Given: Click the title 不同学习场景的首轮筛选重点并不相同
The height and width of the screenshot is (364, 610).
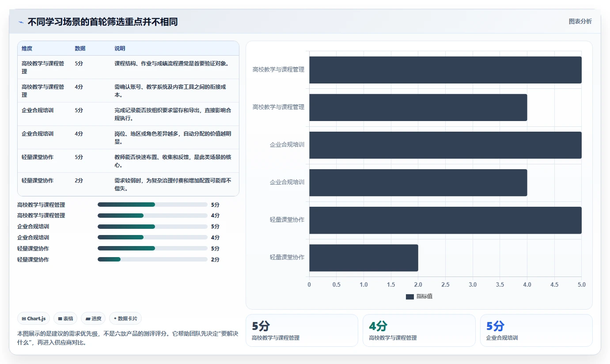Looking at the screenshot, I should (x=102, y=22).
